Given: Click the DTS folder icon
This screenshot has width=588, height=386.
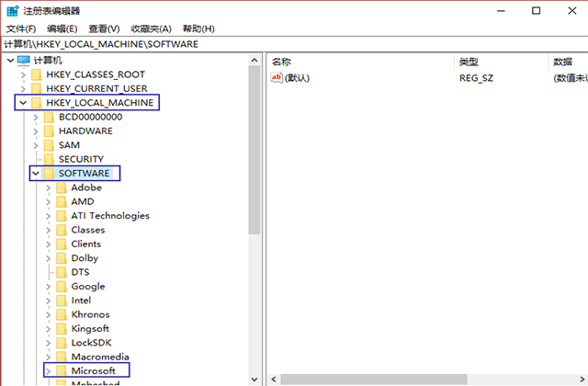Looking at the screenshot, I should (62, 272).
